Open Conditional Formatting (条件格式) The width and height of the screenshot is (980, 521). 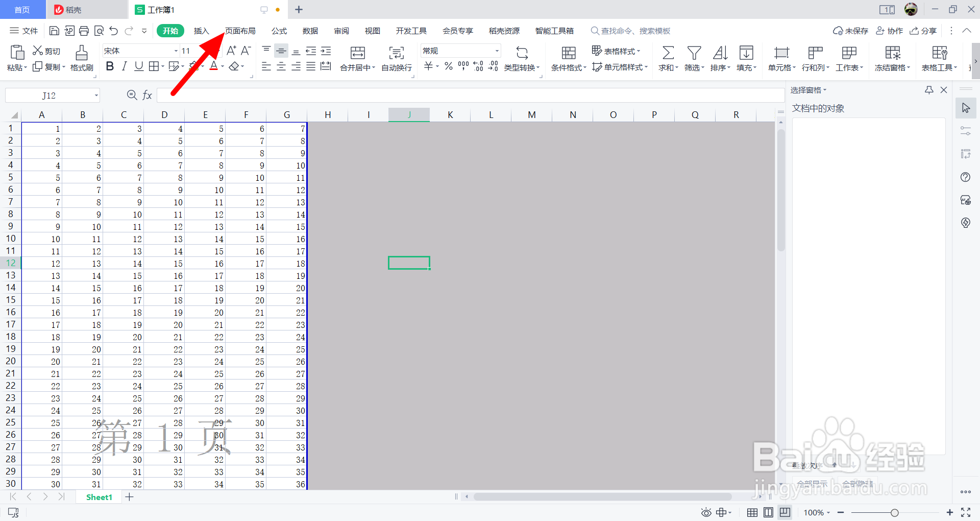pyautogui.click(x=569, y=58)
